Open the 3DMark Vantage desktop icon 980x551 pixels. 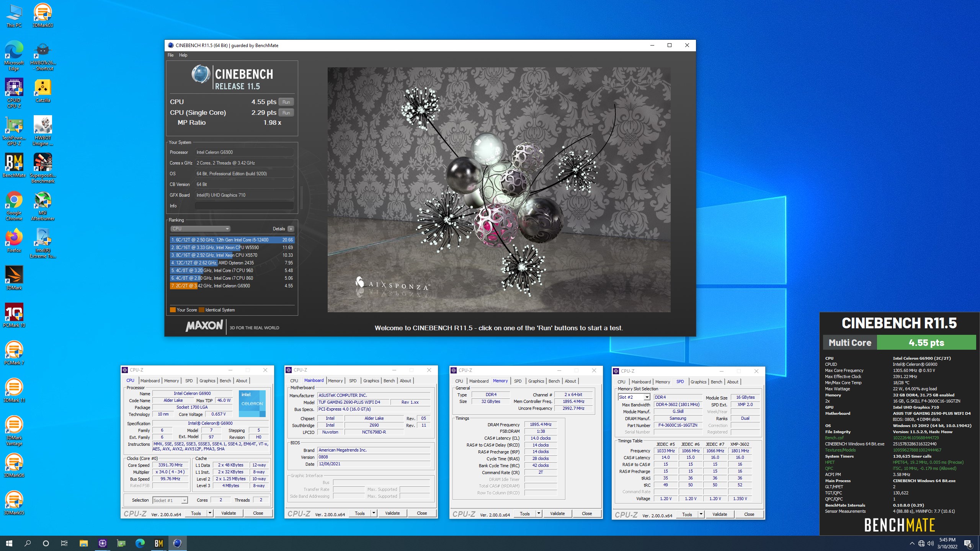14,431
